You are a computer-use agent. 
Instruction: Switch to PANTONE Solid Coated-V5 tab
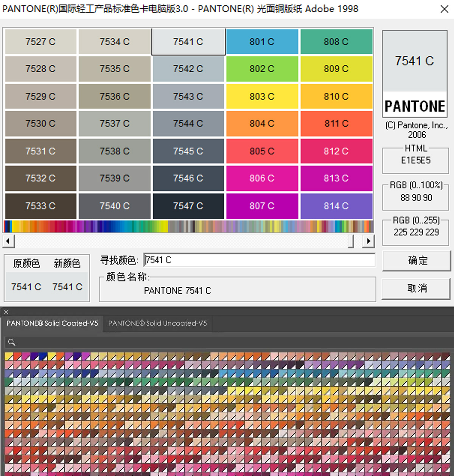pos(52,324)
